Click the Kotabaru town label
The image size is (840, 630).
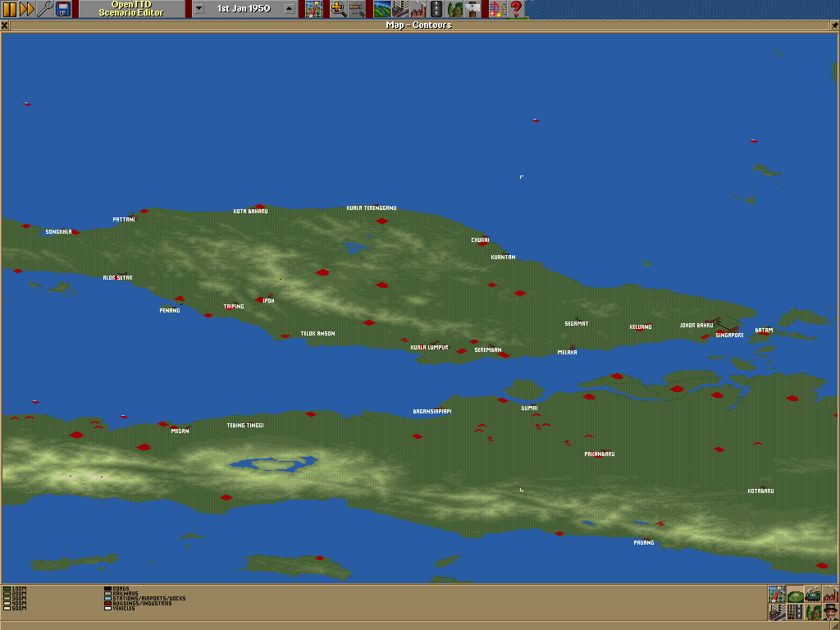pyautogui.click(x=760, y=491)
